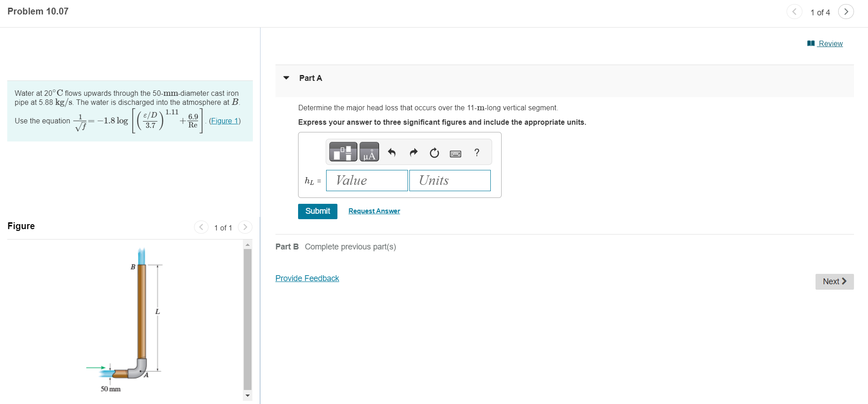
Task: Go to next problem arrow at top
Action: (x=846, y=12)
